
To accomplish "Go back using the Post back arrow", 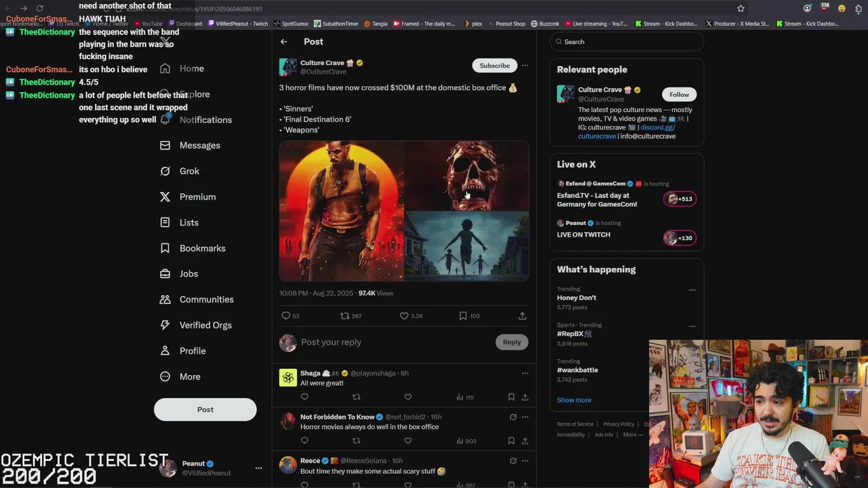I will pyautogui.click(x=284, y=42).
